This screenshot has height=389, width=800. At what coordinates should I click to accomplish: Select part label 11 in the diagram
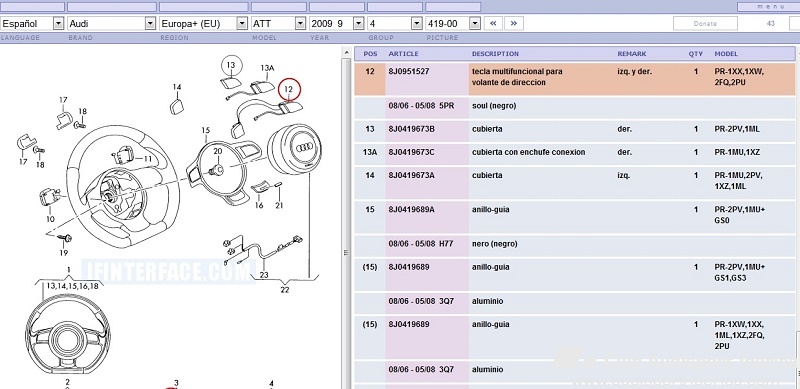coord(147,159)
